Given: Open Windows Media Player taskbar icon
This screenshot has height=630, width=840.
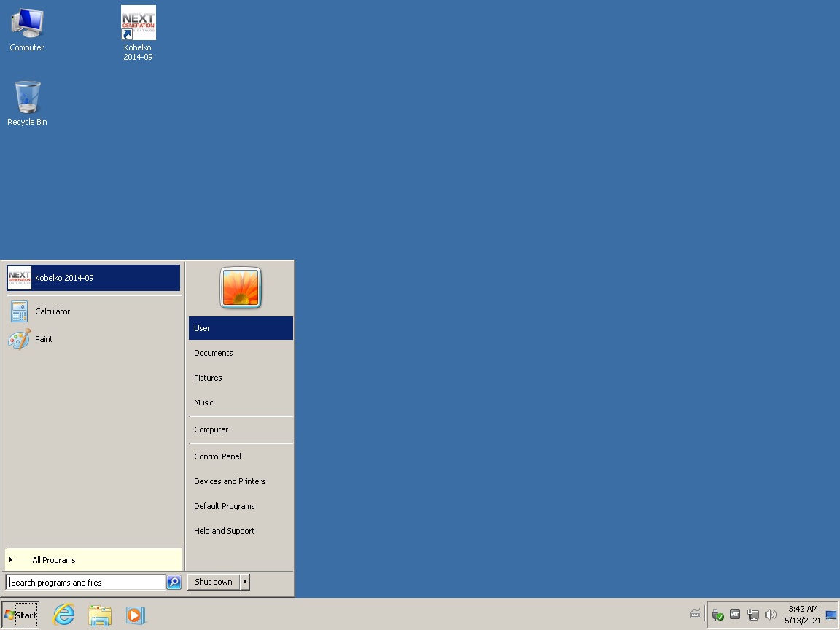Looking at the screenshot, I should (136, 615).
